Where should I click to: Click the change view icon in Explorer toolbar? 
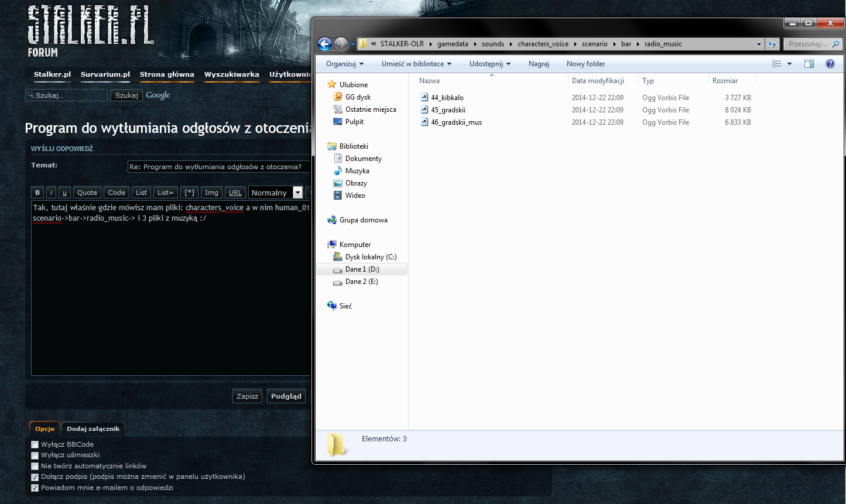(777, 64)
